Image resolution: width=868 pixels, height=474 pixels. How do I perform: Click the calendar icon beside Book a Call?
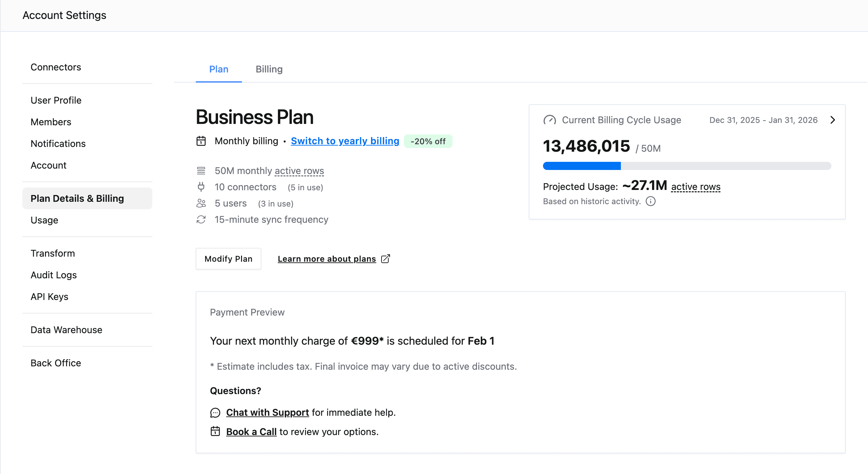coord(215,431)
